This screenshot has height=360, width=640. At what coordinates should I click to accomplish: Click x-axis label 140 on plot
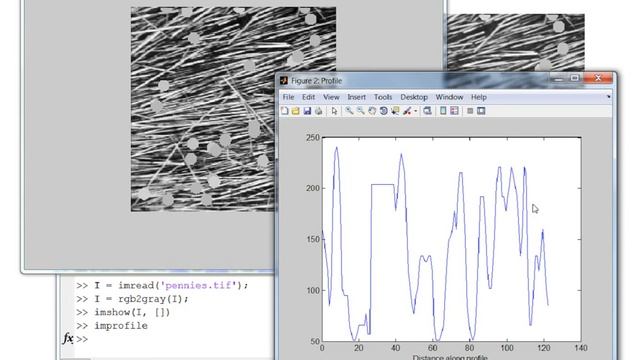pyautogui.click(x=581, y=348)
